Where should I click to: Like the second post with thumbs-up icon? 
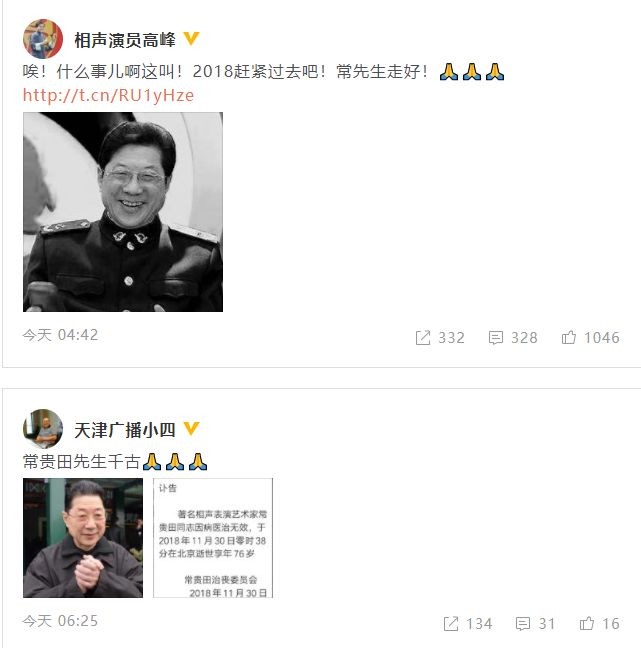(587, 623)
